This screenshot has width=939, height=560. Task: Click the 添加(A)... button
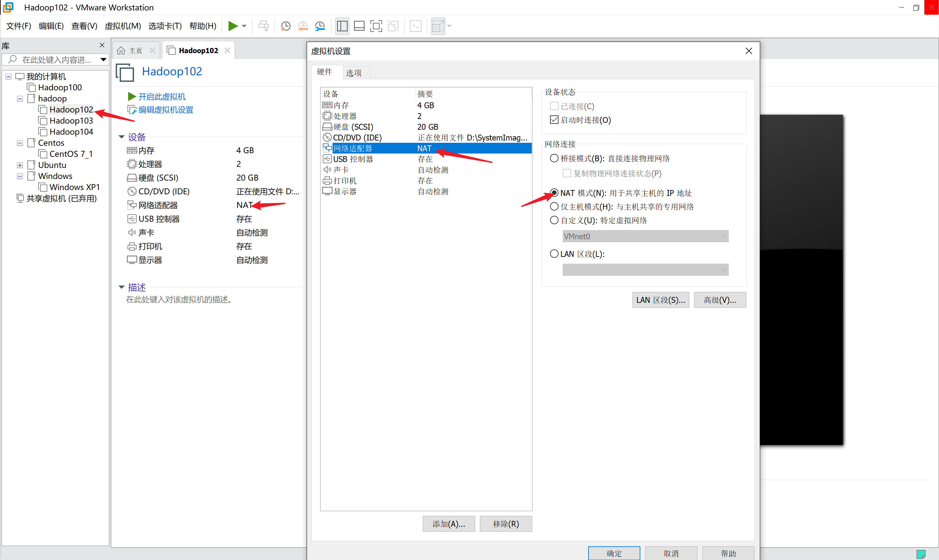coord(448,524)
